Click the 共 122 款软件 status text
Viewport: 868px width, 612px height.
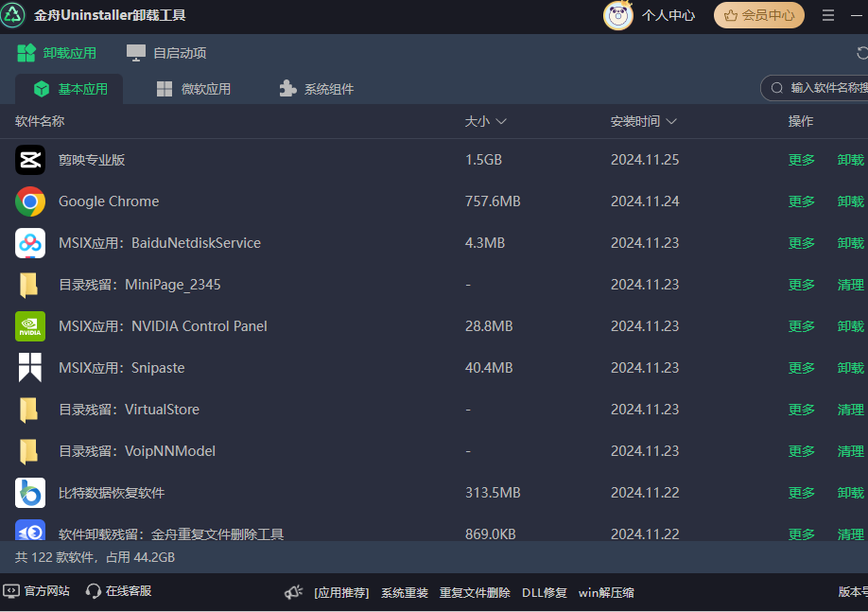pos(54,557)
